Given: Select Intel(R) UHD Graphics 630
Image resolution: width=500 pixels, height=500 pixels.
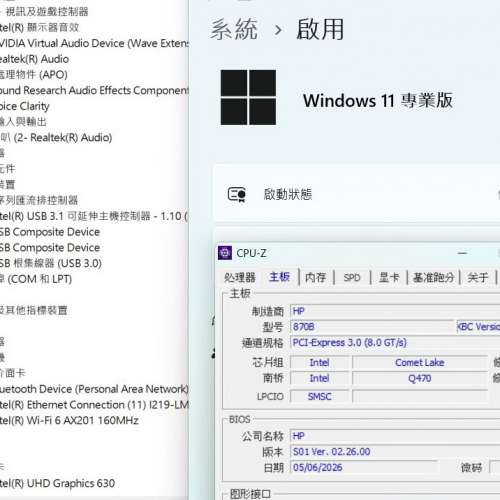Looking at the screenshot, I should (x=57, y=483).
